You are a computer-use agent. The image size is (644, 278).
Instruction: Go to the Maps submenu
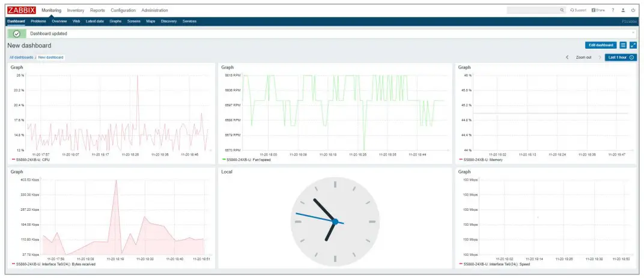151,22
